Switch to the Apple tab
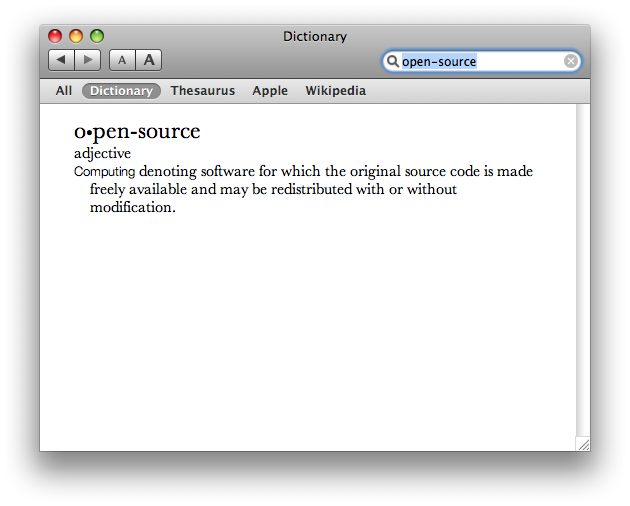This screenshot has width=630, height=506. pyautogui.click(x=270, y=91)
